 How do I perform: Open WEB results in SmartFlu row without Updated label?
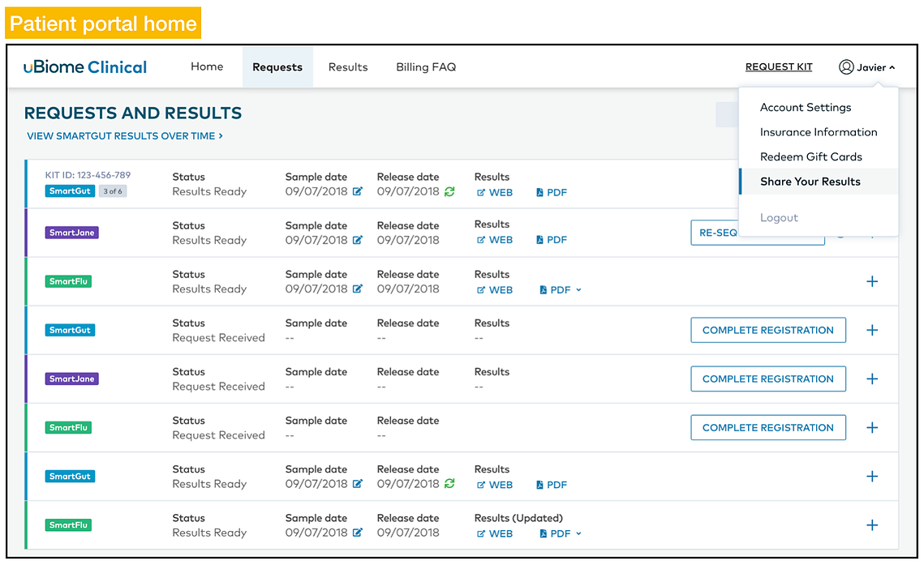pyautogui.click(x=494, y=290)
